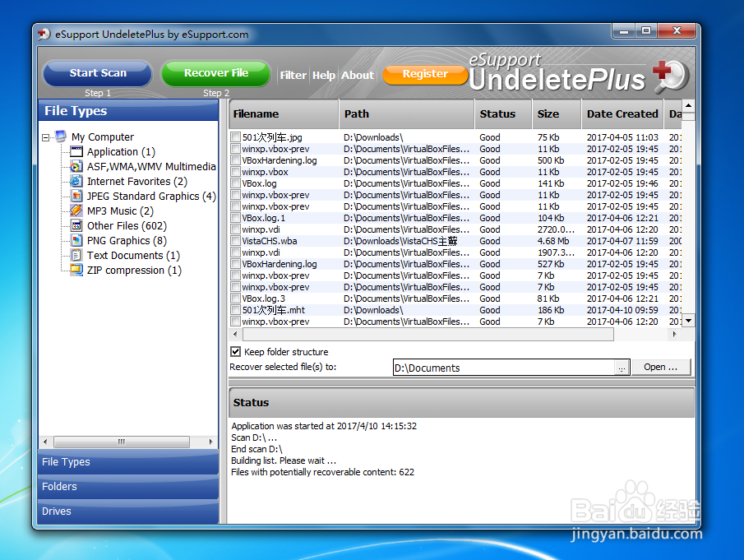Sort by Path column header
The image size is (744, 560).
(407, 114)
